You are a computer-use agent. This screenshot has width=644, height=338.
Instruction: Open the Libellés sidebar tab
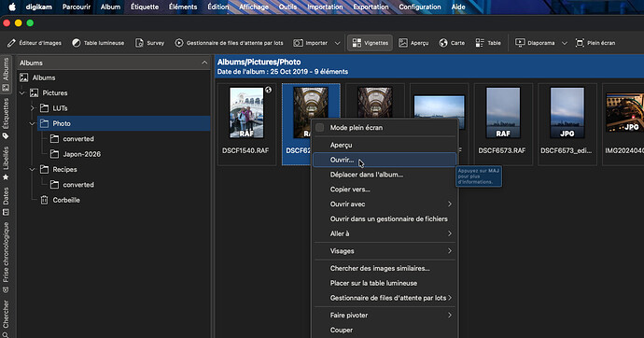6,163
